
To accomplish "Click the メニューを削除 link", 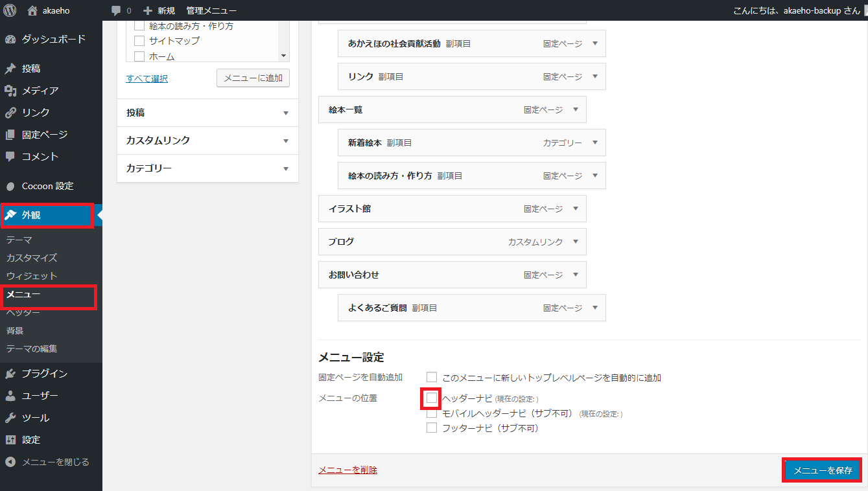I will point(347,470).
